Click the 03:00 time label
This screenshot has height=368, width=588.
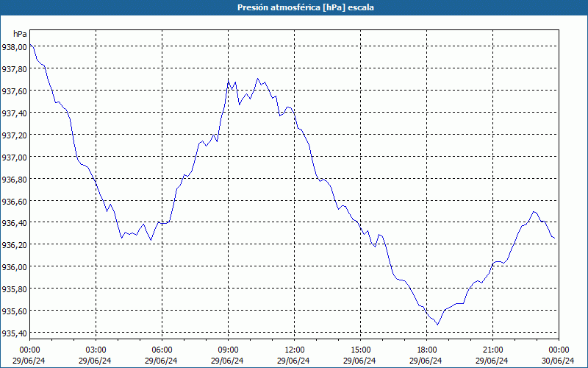click(x=96, y=350)
